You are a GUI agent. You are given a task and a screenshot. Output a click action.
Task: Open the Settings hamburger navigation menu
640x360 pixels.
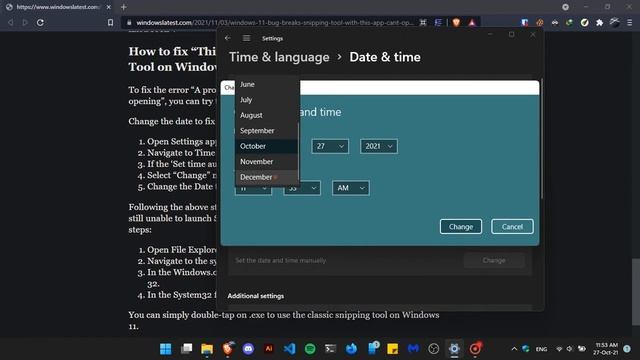click(x=246, y=38)
